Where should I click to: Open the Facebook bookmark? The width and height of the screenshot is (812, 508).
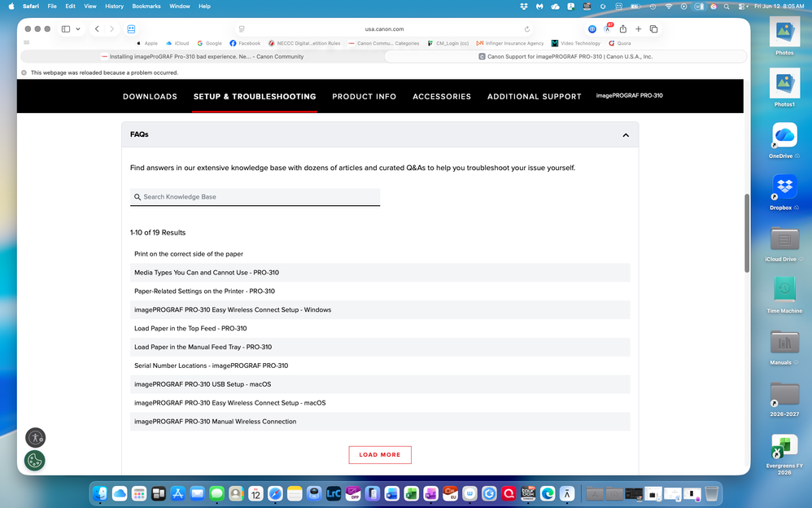[245, 43]
